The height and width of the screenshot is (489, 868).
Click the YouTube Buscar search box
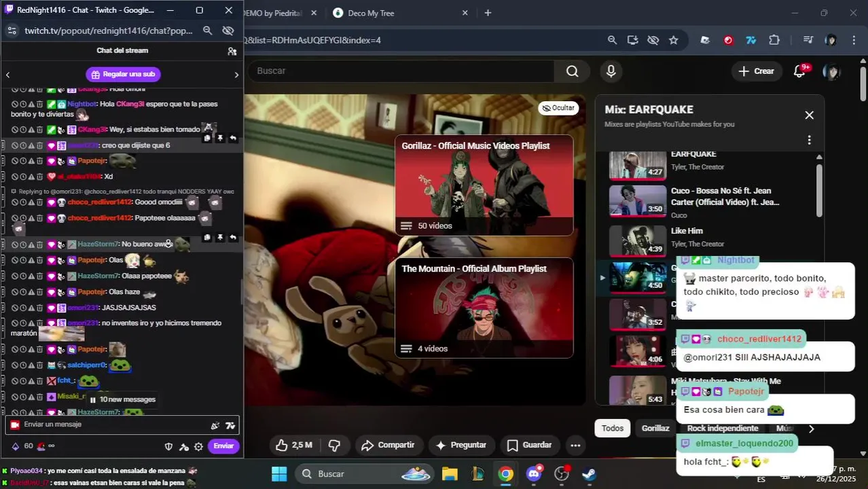pos(401,71)
